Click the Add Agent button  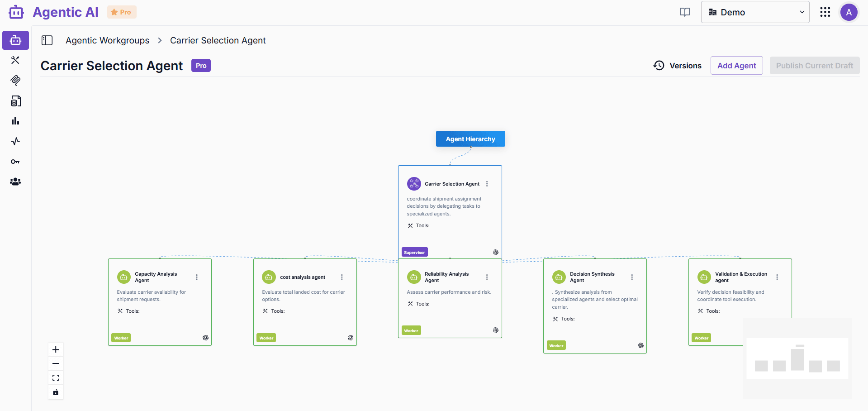pos(736,65)
